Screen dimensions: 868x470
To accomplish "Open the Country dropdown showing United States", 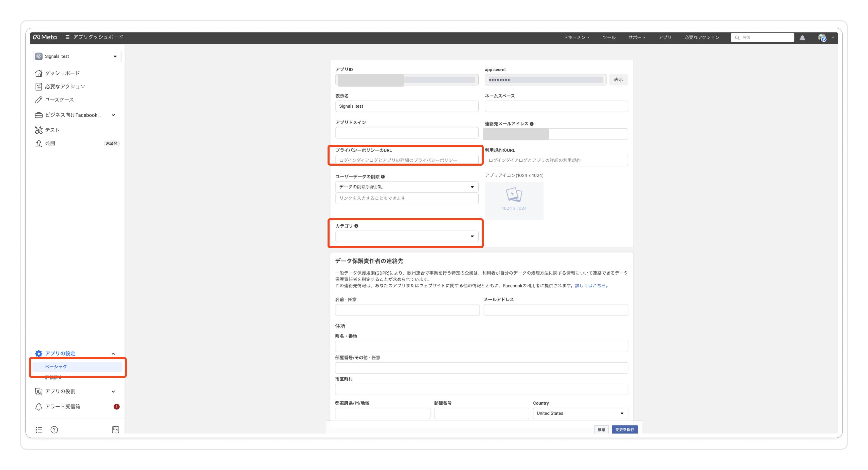I will pos(580,413).
